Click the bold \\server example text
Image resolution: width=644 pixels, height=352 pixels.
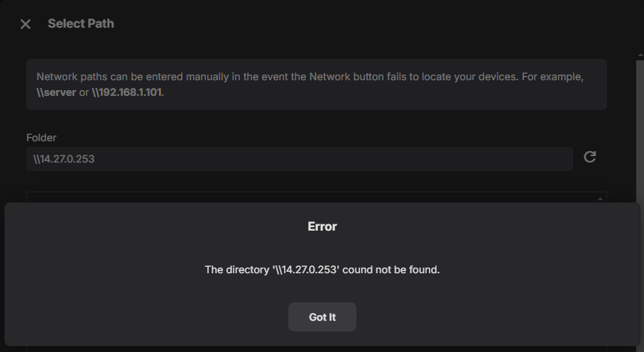(56, 92)
